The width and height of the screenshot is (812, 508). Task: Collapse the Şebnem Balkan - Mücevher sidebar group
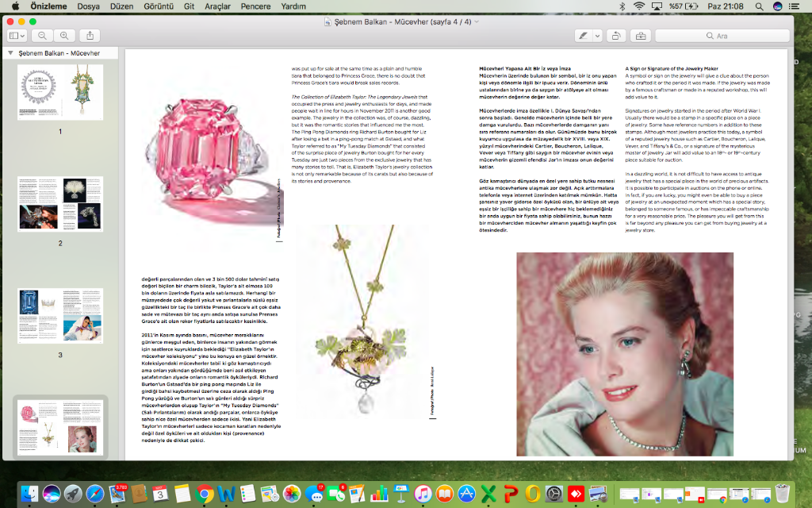pos(10,53)
